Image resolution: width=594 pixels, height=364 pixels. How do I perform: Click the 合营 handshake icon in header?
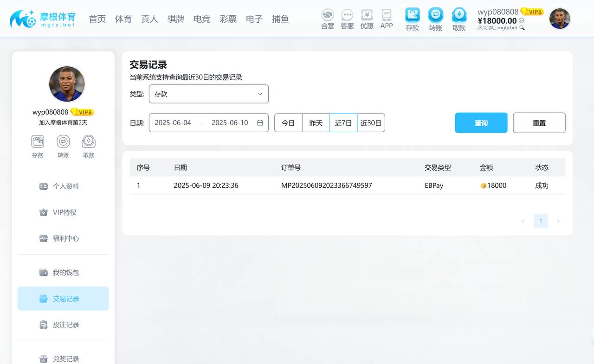[328, 15]
